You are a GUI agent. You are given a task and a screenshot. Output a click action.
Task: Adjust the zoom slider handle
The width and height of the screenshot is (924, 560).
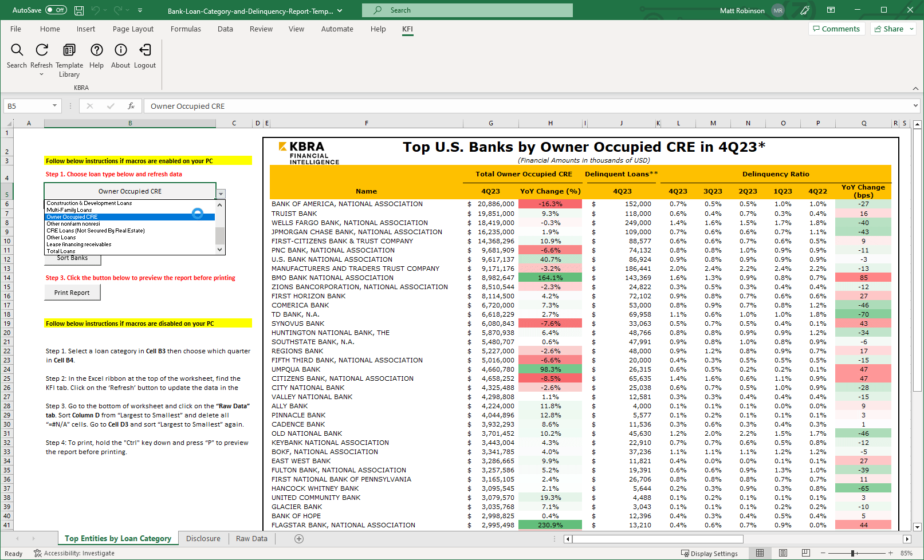tap(853, 553)
